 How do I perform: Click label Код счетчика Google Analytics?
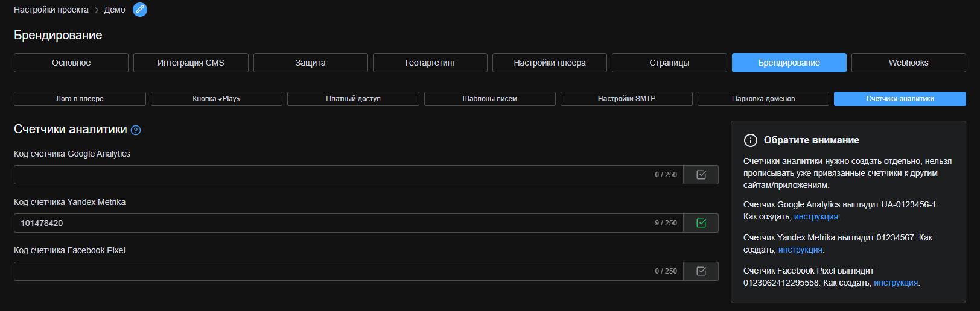[x=72, y=154]
